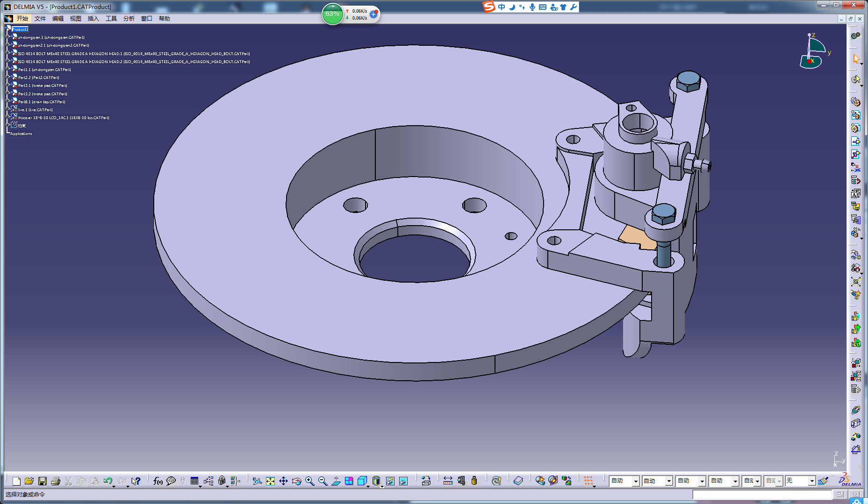Click the Sogou shirt skin icon

(x=563, y=7)
